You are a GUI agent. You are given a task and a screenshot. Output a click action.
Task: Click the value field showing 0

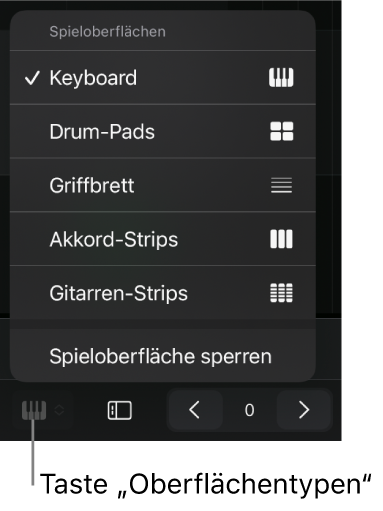[x=249, y=410]
